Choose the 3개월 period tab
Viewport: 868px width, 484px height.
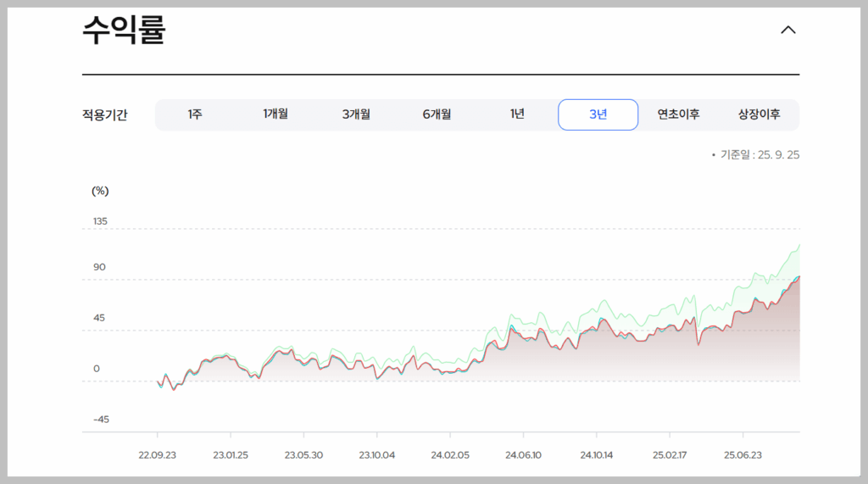tap(356, 114)
